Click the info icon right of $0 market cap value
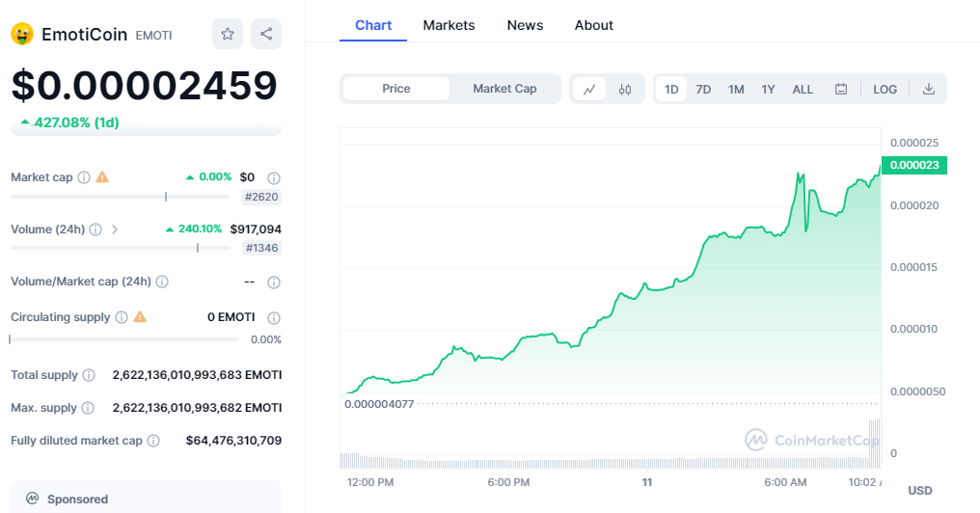 tap(274, 178)
